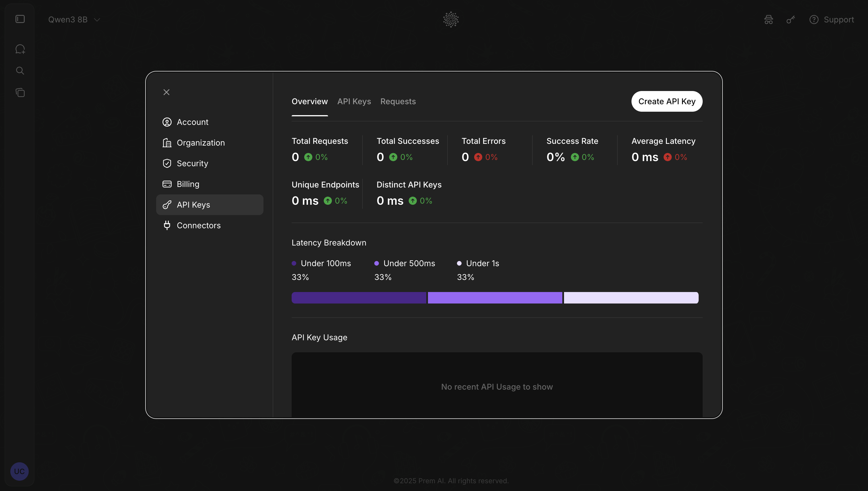Switch to the API Keys tab
Screen dimensions: 868x491
click(x=354, y=102)
